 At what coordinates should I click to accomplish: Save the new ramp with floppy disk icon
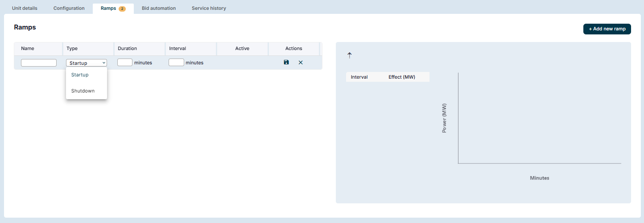click(x=286, y=63)
